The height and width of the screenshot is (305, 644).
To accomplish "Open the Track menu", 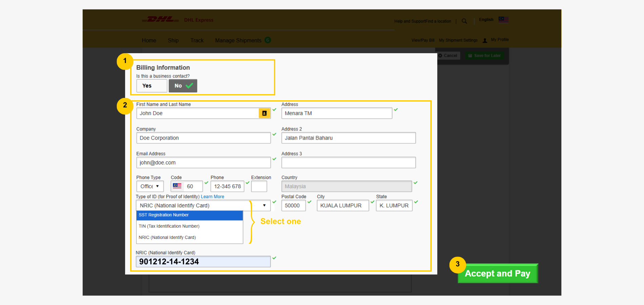I will pos(197,40).
